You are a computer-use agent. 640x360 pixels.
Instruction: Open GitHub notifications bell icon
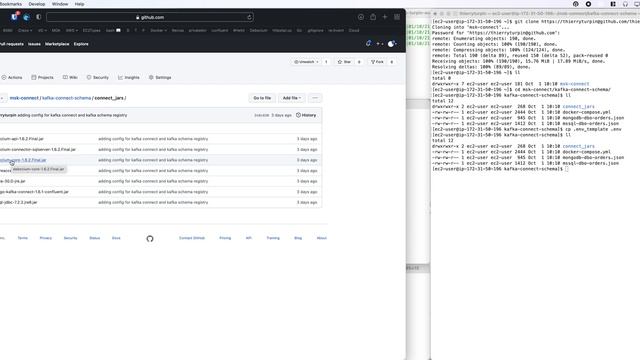click(x=368, y=43)
